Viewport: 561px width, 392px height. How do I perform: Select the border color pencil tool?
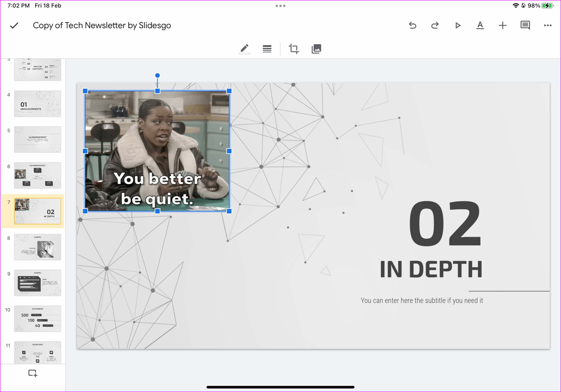pos(244,49)
